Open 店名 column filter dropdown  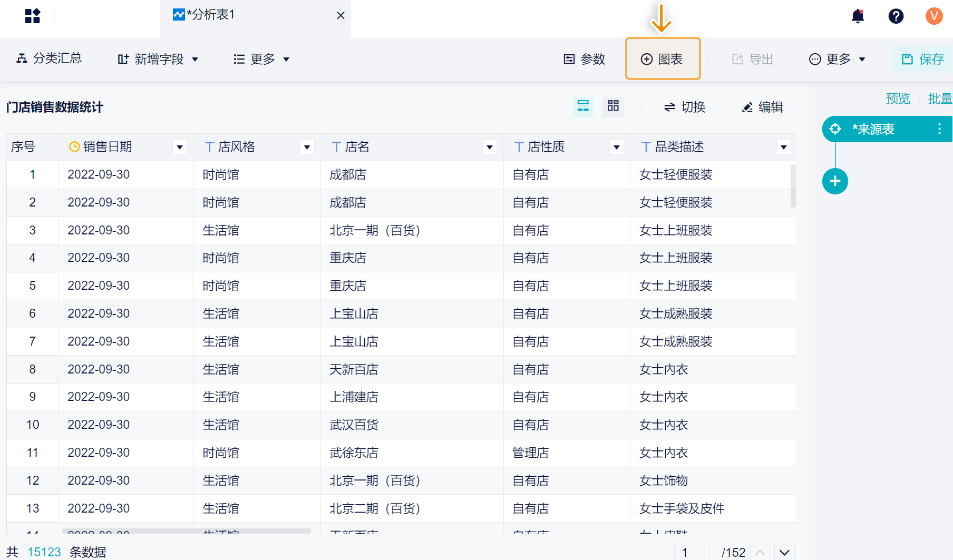coord(490,147)
